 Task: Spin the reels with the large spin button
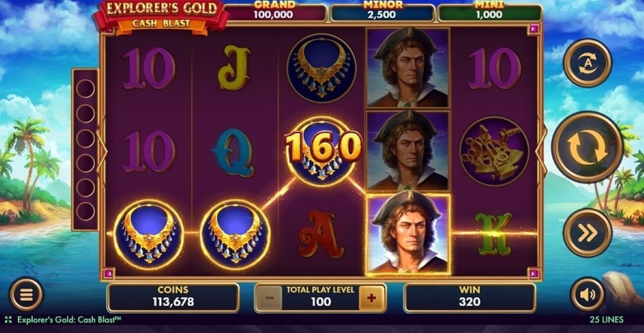click(587, 147)
